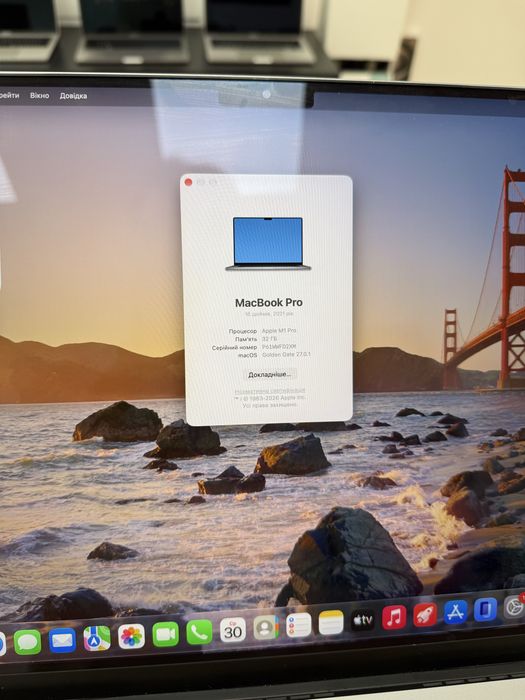The height and width of the screenshot is (700, 525).
Task: Open System Settings gear in dock
Action: (x=514, y=607)
